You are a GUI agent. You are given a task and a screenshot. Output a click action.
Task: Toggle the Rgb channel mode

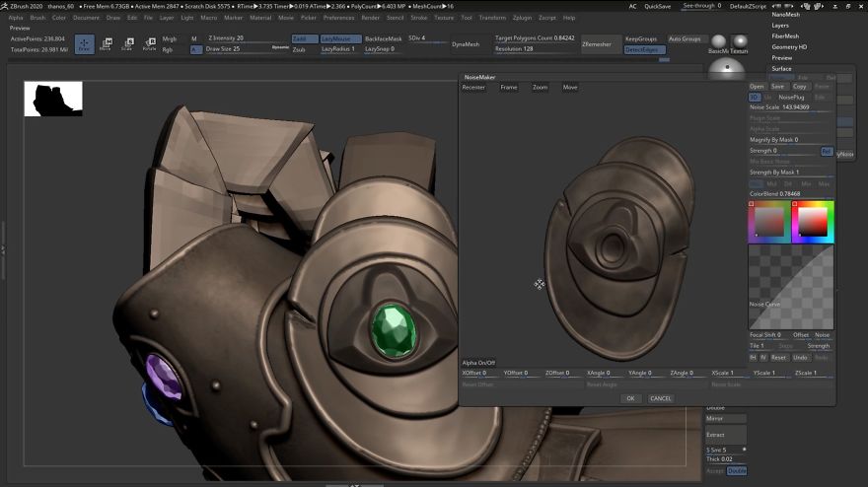coord(167,49)
